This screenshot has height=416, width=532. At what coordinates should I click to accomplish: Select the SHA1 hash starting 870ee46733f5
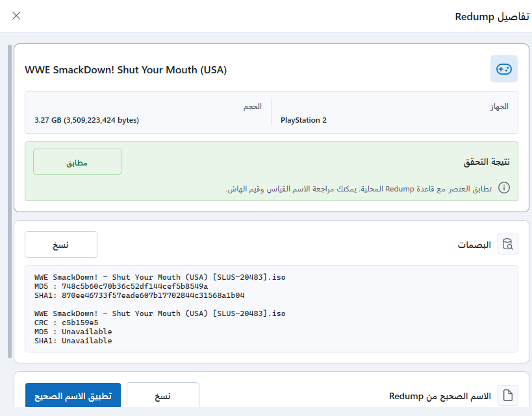pos(153,295)
